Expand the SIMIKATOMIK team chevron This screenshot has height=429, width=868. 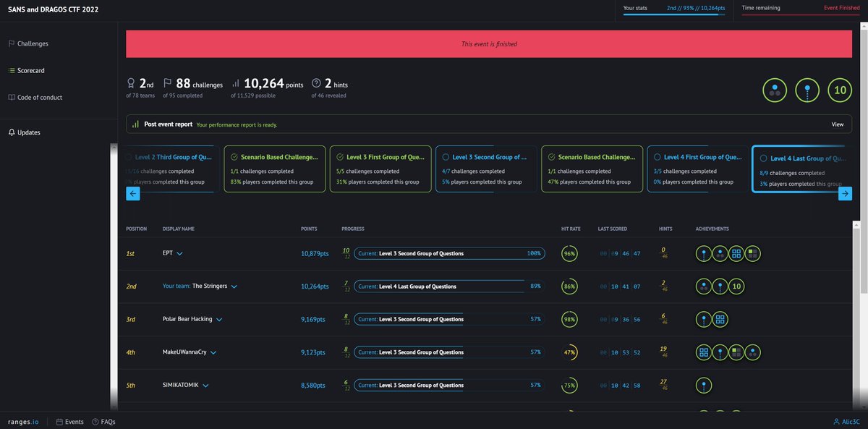click(205, 386)
